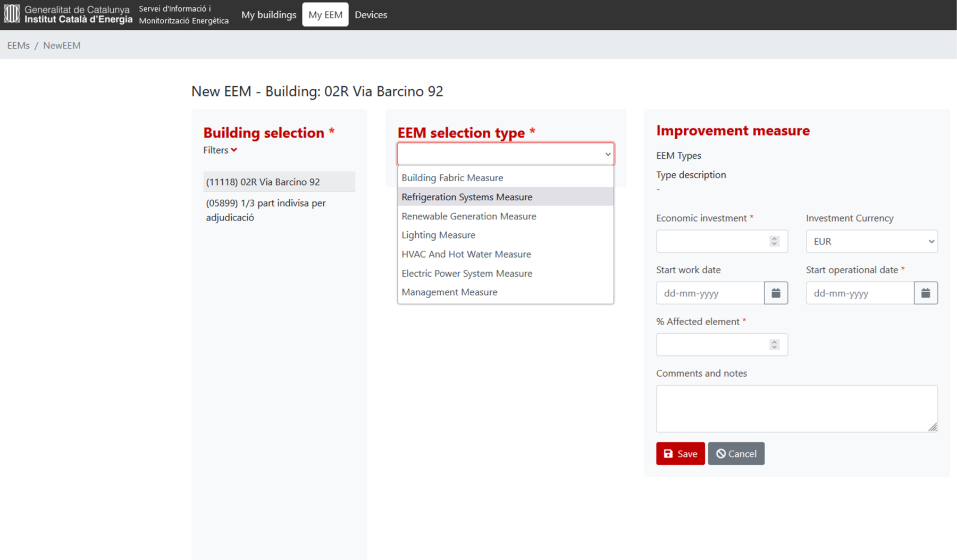
Task: Open calendar for Start operational date
Action: 926,293
